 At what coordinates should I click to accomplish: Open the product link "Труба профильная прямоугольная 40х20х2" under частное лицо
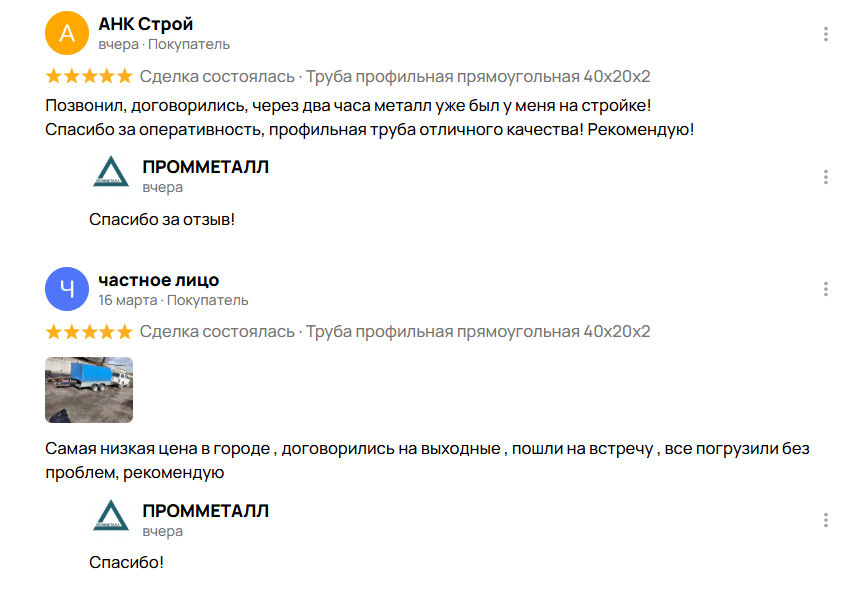478,332
